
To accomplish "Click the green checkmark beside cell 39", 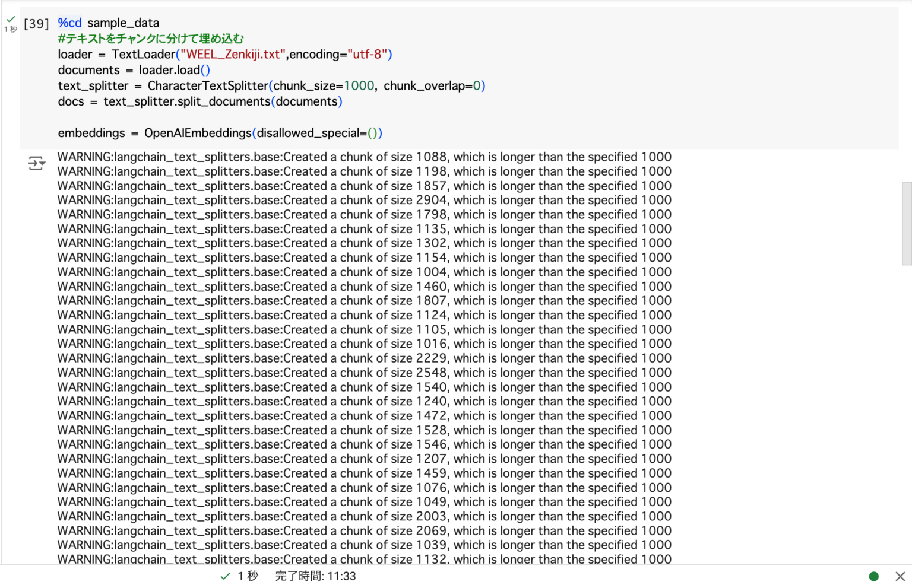I will [x=11, y=19].
